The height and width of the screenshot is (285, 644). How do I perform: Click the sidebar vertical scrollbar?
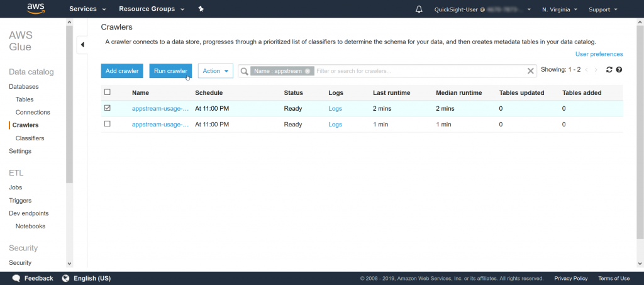click(69, 104)
